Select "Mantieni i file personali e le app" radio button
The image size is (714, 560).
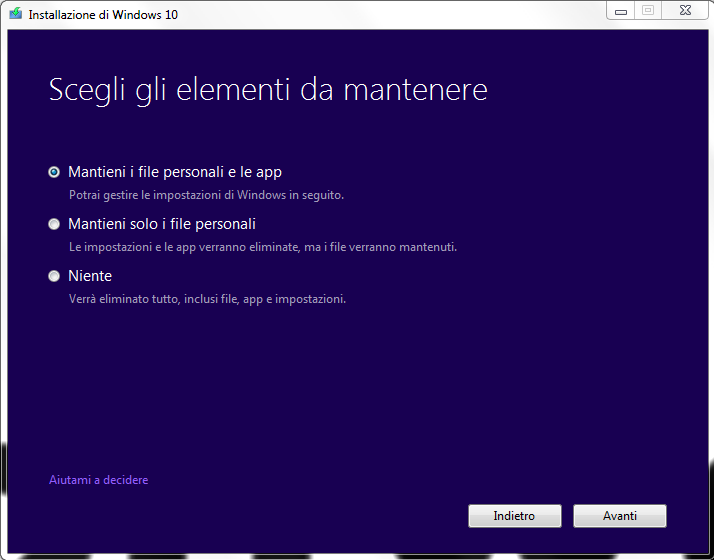click(x=54, y=172)
